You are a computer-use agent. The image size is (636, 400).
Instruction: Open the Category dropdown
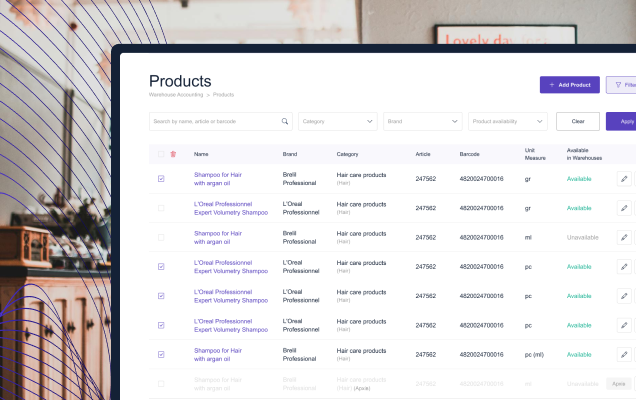[338, 121]
